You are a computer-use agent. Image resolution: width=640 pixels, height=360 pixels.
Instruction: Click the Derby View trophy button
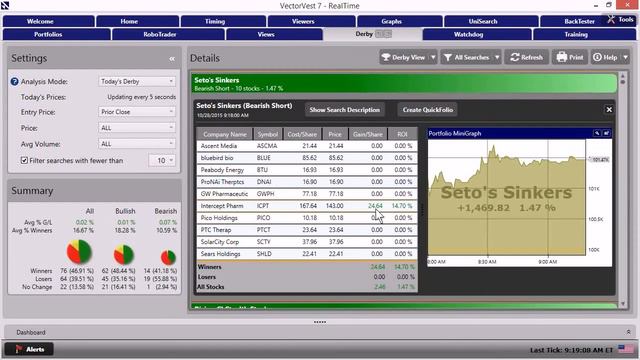click(x=404, y=58)
